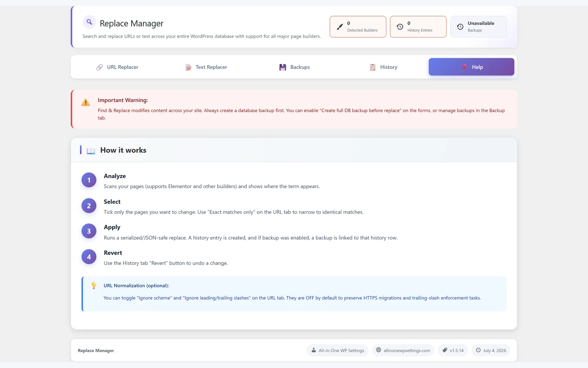Click the Unavailable Backups stat card
This screenshot has height=368, width=588.
(x=478, y=26)
